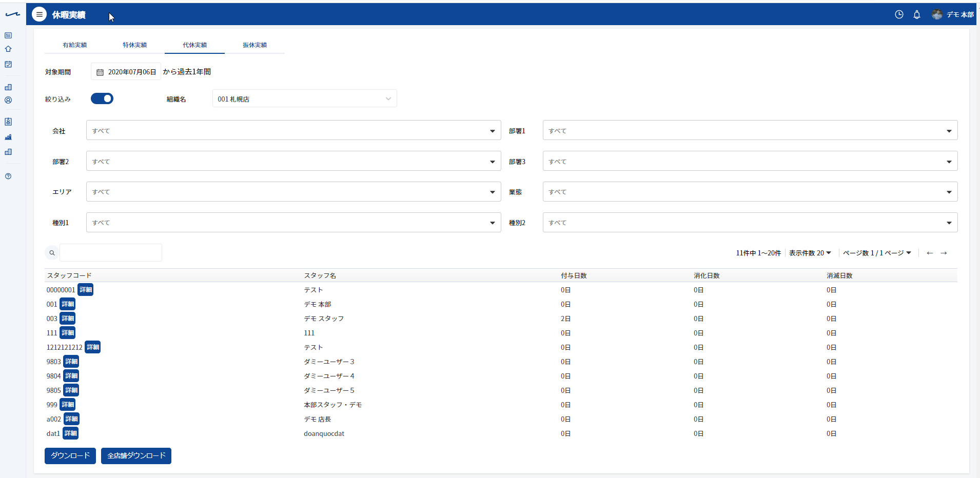980x478 pixels.
Task: Select staff name 本部スタッフ・デモ
Action: [x=333, y=405]
